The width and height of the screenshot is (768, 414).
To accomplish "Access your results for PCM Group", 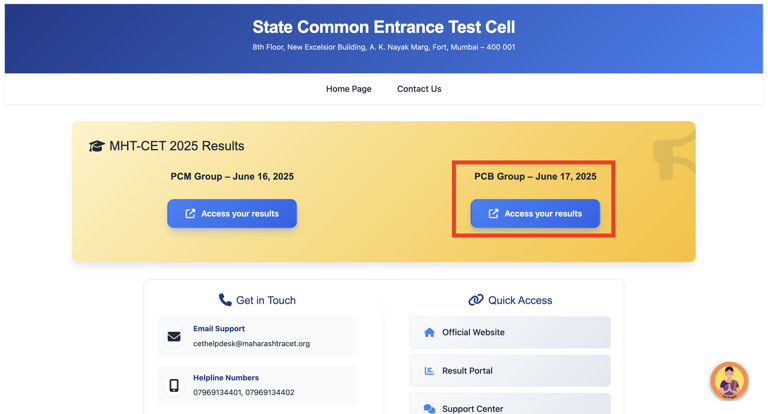I will [232, 213].
